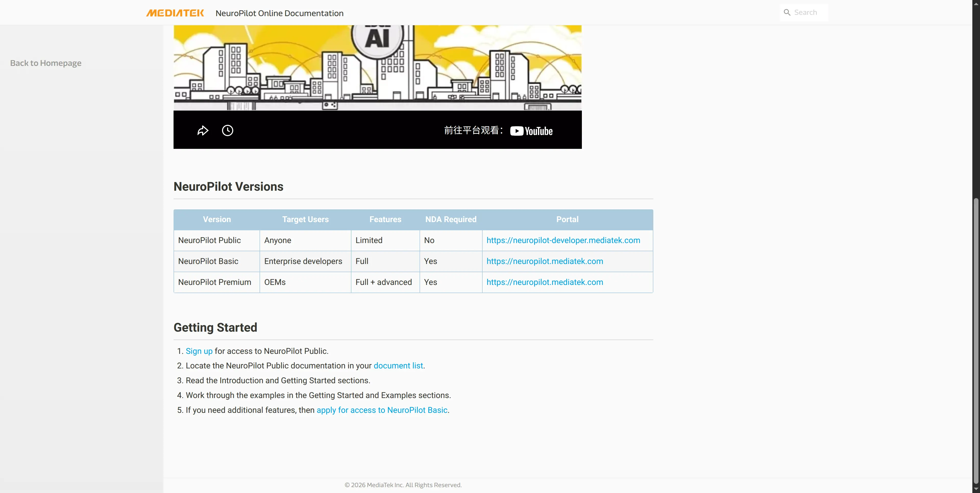The height and width of the screenshot is (493, 980).
Task: Select the Enterprise developers cell
Action: click(x=305, y=261)
